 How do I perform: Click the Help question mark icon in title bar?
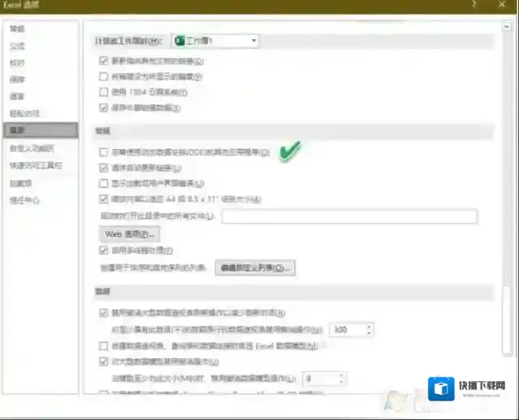(x=474, y=6)
